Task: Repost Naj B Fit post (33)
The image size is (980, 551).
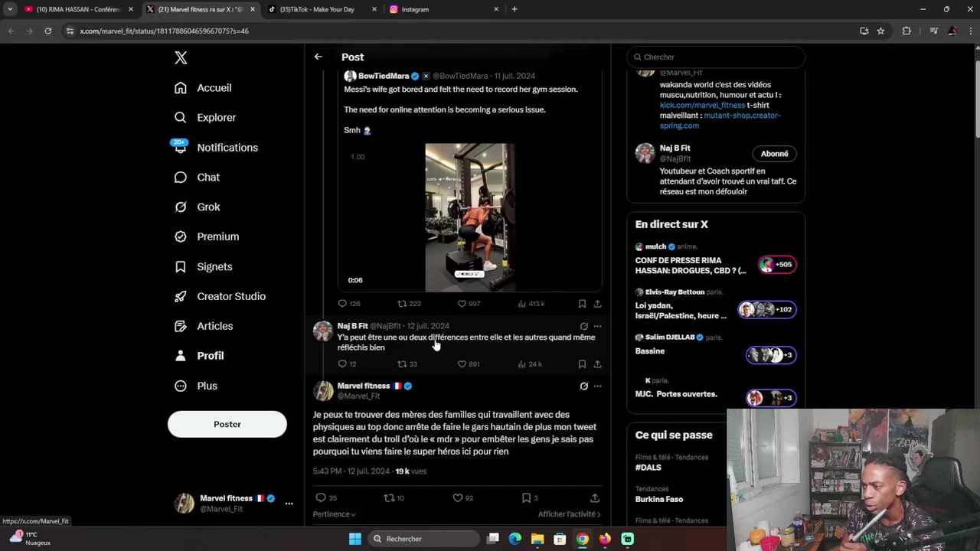Action: [402, 364]
